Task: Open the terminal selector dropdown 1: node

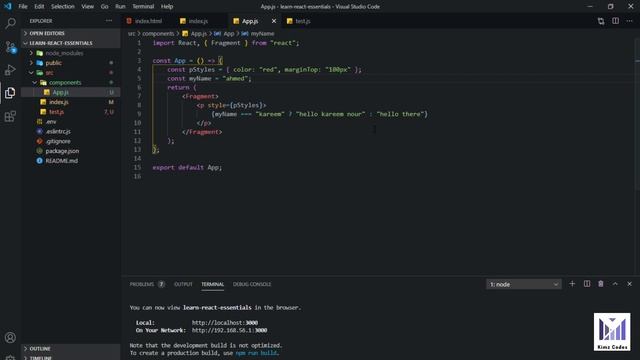Action: point(524,284)
